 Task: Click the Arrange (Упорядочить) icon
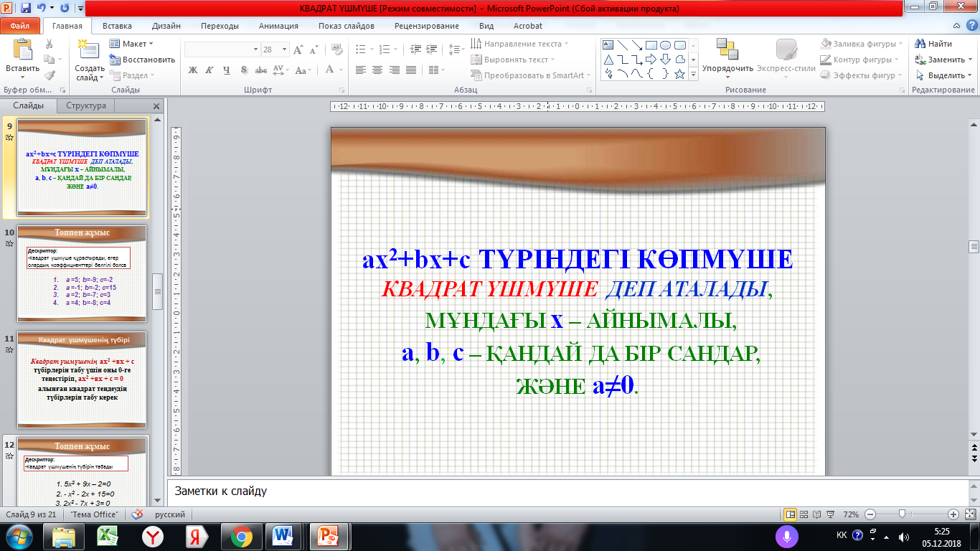727,50
